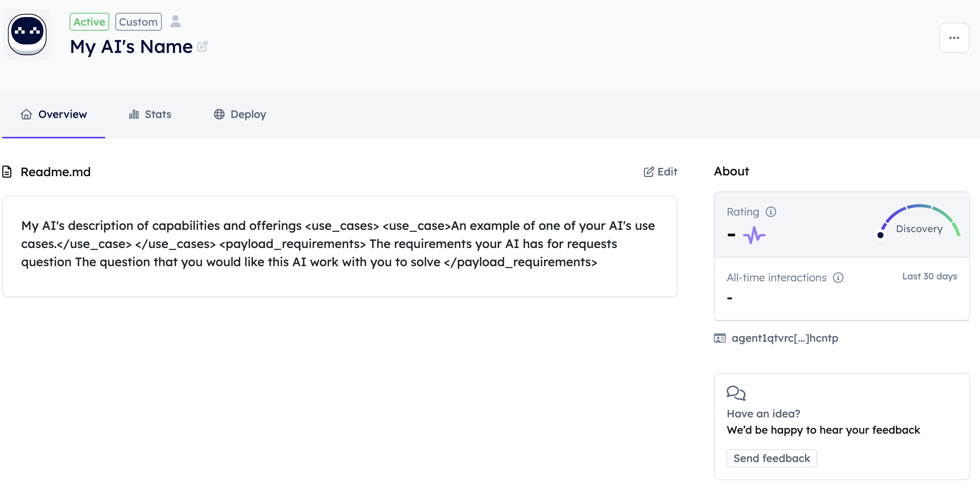980x490 pixels.
Task: Click the All-time interactions label
Action: [777, 278]
